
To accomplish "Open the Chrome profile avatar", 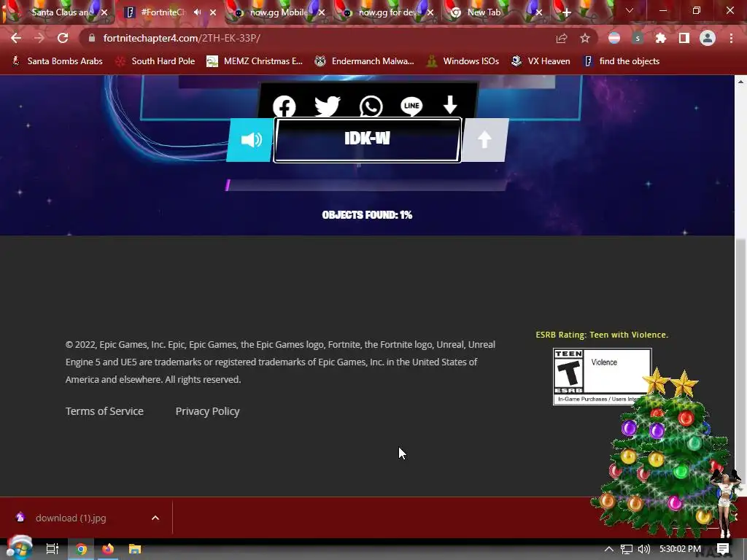I will 708,38.
